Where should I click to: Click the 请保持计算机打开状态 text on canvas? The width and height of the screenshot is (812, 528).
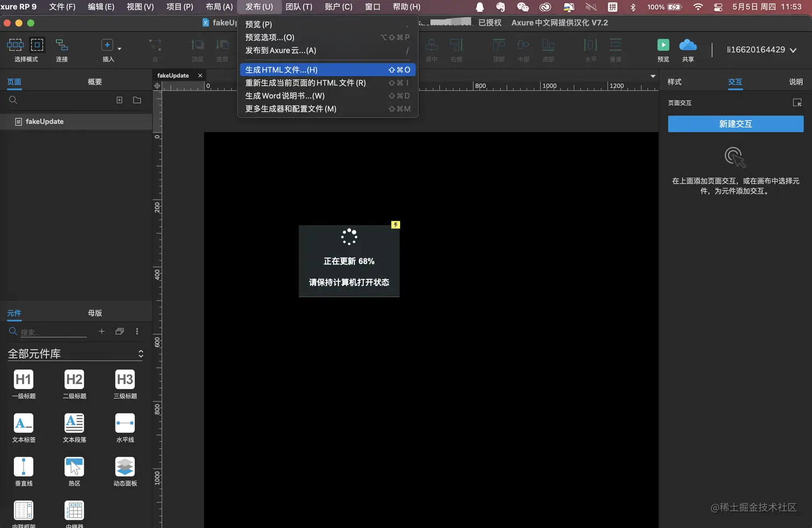pos(349,283)
